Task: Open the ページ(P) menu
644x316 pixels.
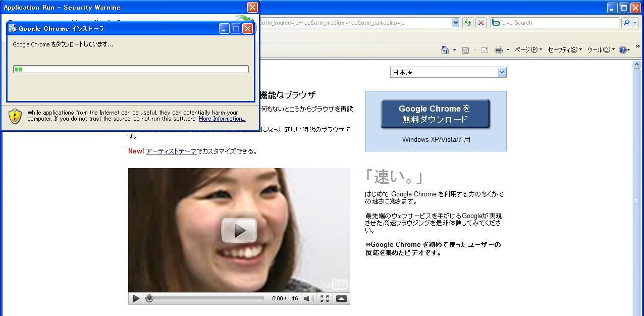Action: tap(528, 49)
